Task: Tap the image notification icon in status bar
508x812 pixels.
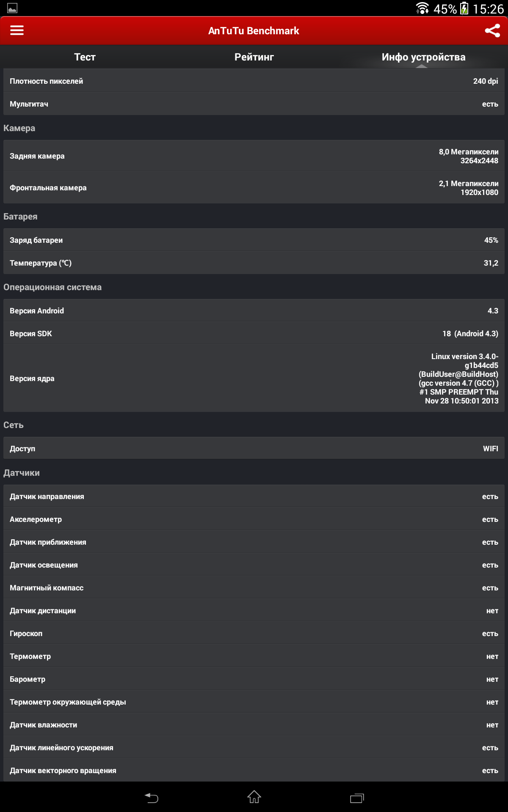Action: (12, 8)
